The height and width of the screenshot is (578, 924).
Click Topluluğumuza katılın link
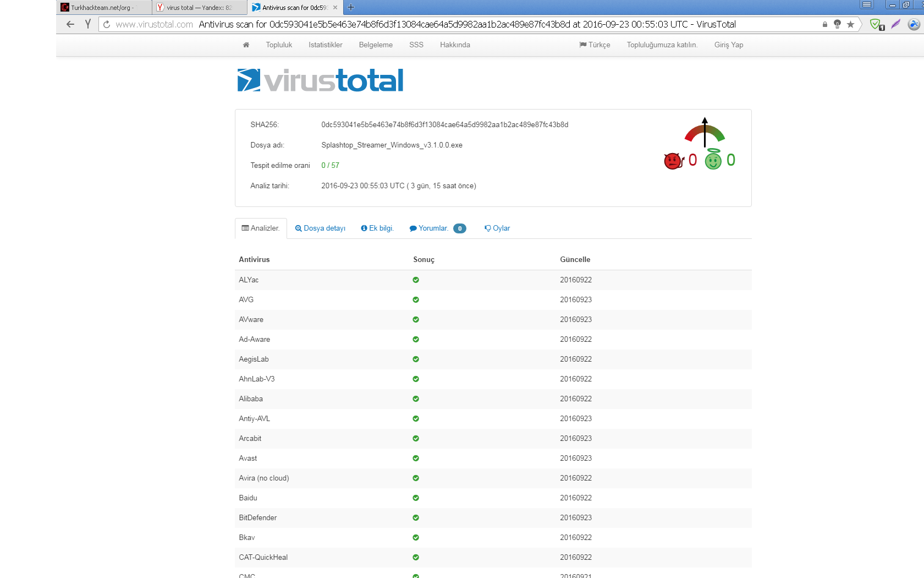[x=662, y=45]
